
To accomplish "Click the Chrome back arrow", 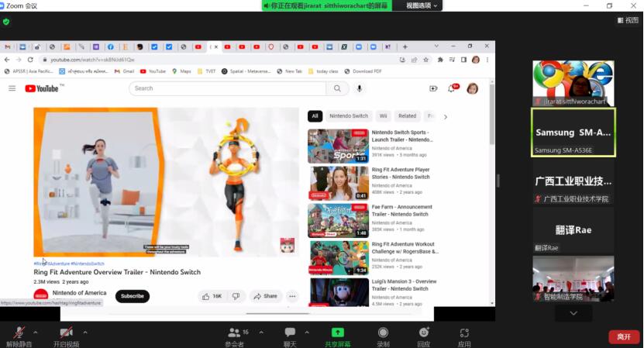I will [7, 60].
